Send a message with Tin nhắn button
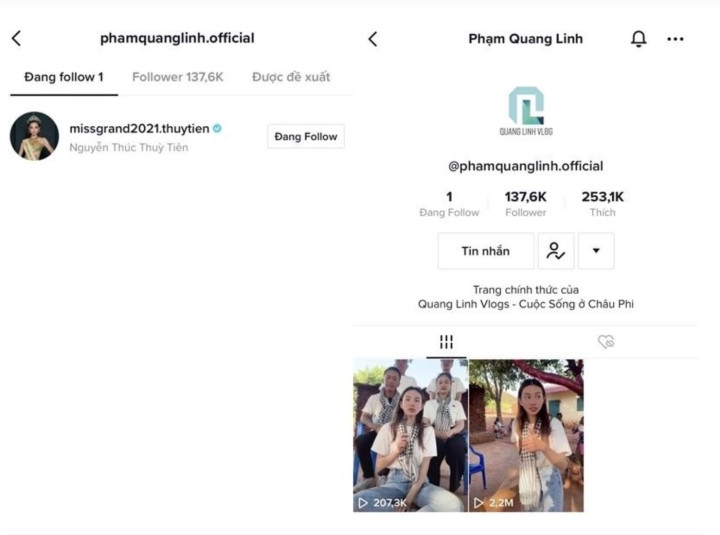Screen dimensions: 720x535 (486, 251)
